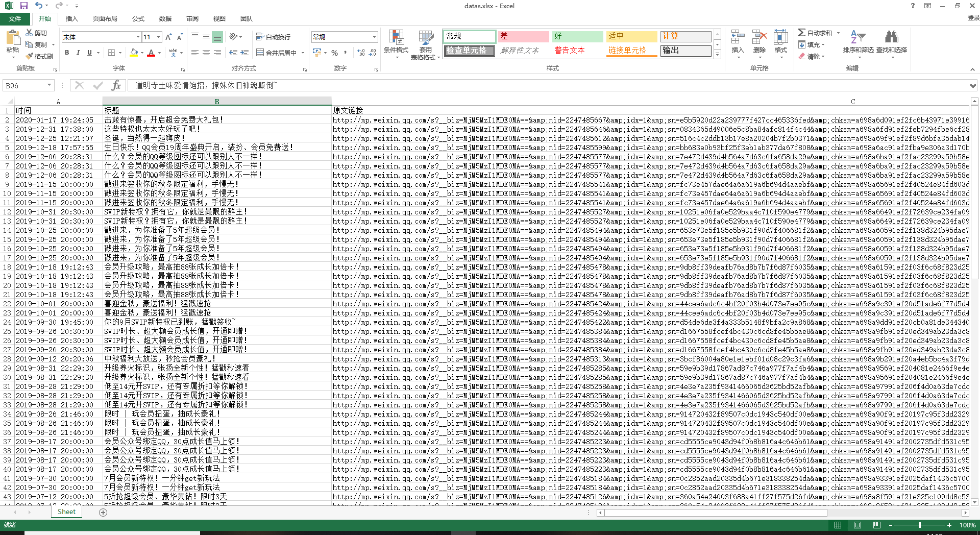
Task: Switch to the 插入 (Insert) ribbon tab
Action: [71, 19]
